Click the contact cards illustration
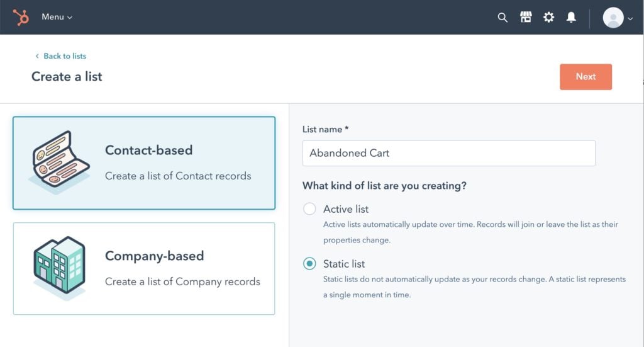Image resolution: width=644 pixels, height=347 pixels. tap(59, 162)
